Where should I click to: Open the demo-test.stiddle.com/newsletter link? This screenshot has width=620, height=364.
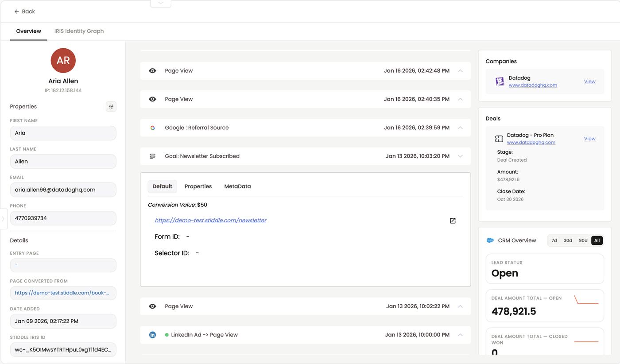tap(211, 221)
